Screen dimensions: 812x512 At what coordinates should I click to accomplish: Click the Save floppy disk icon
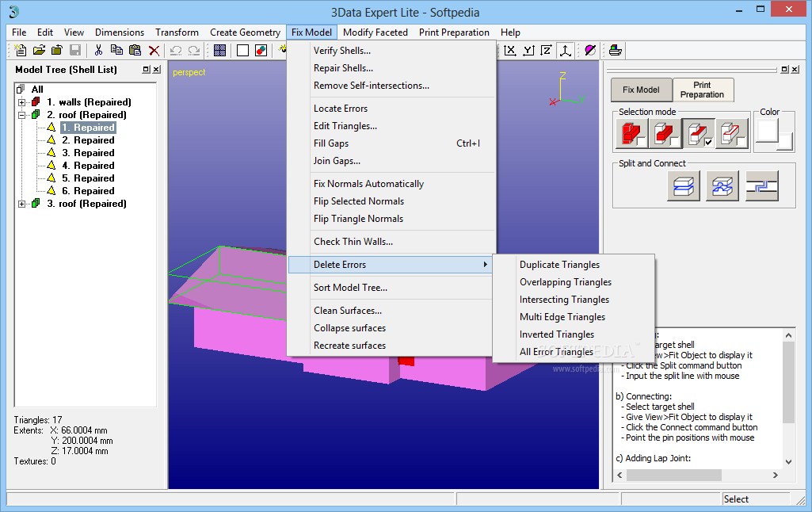coord(75,50)
